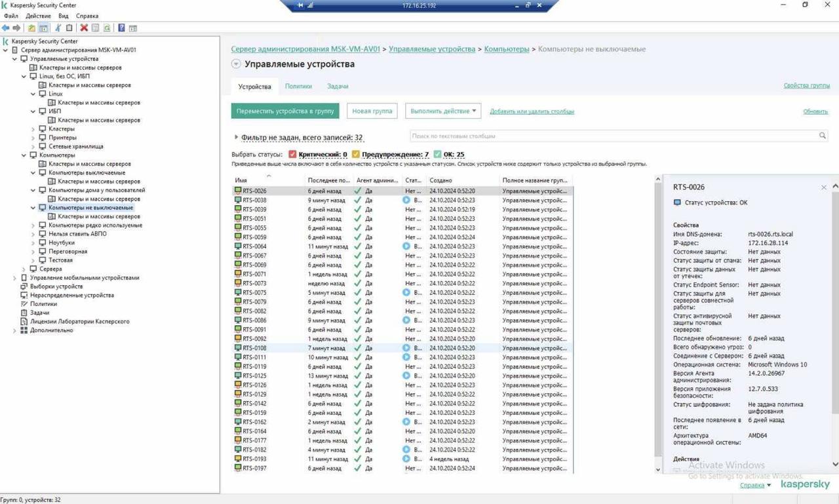Click the Back arrow in the toolbar
Image resolution: width=839 pixels, height=504 pixels.
(x=6, y=28)
